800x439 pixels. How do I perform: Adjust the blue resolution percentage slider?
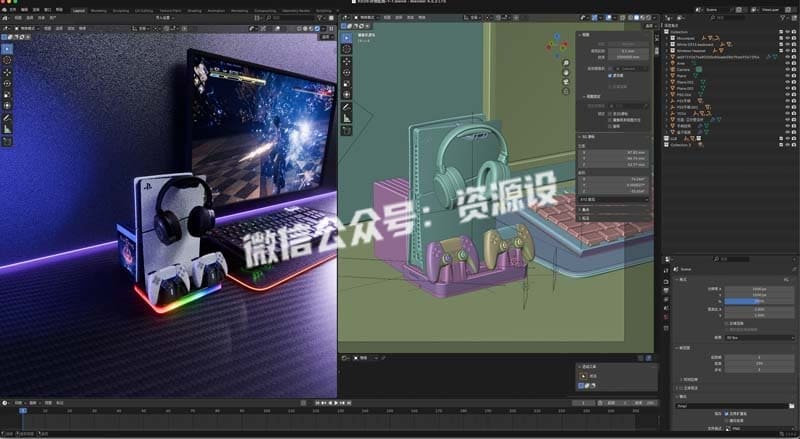click(x=760, y=302)
